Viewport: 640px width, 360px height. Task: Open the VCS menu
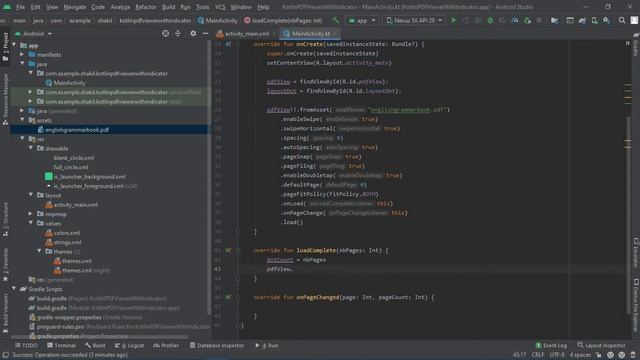[220, 7]
